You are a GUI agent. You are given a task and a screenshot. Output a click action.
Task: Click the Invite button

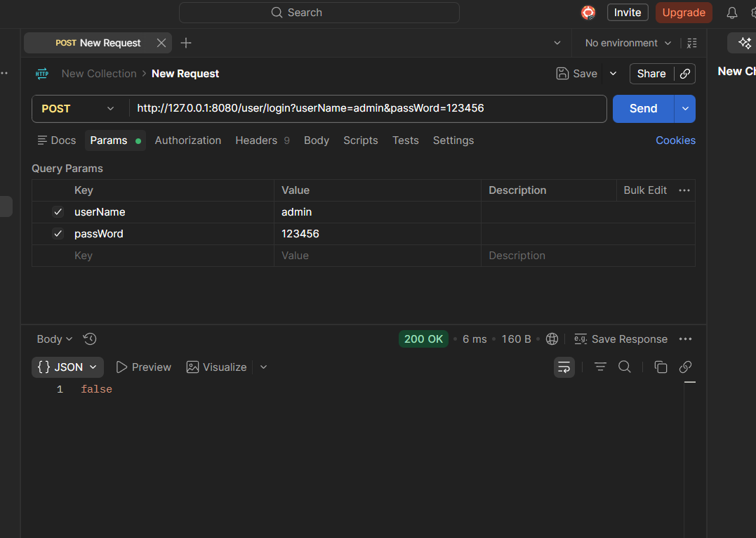pos(628,13)
